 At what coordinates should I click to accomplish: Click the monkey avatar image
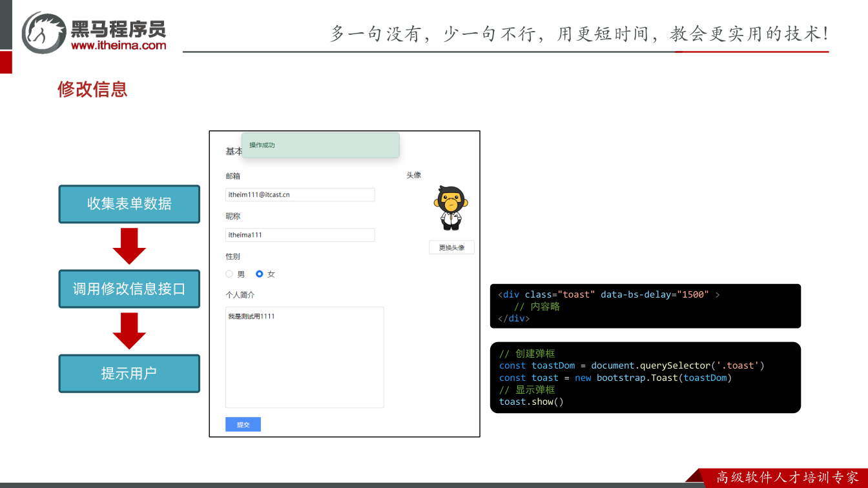coord(450,208)
